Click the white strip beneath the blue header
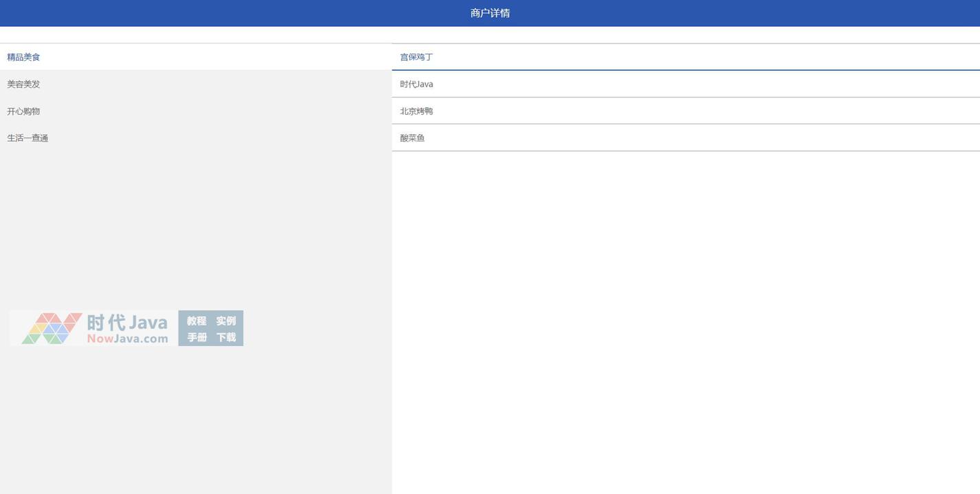 [x=490, y=34]
